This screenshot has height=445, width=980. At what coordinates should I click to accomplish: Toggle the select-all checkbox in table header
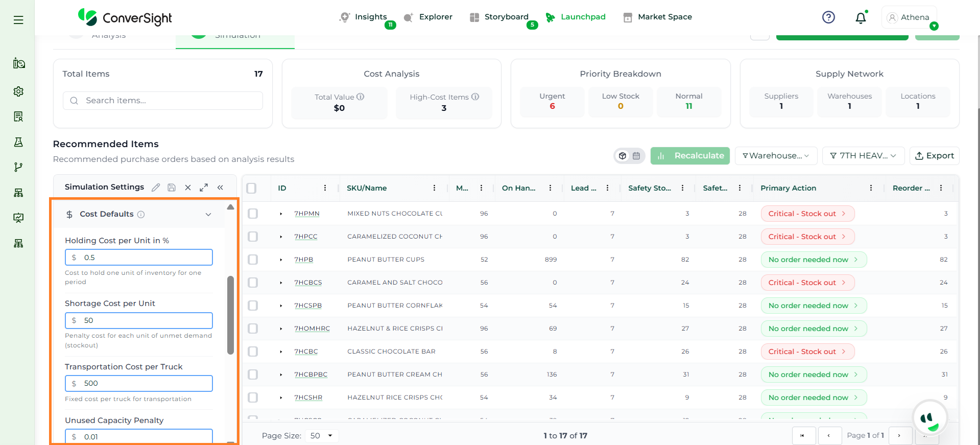click(251, 188)
